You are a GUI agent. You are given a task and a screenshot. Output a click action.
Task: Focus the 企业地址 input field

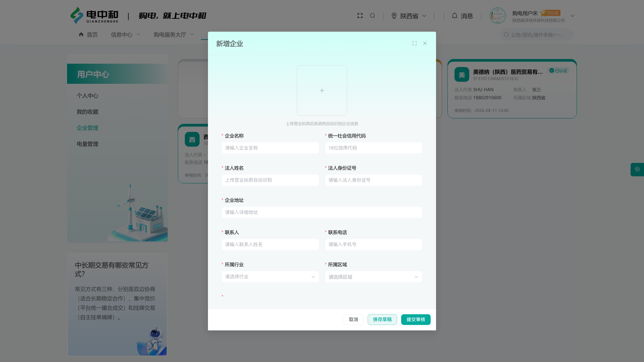point(322,212)
